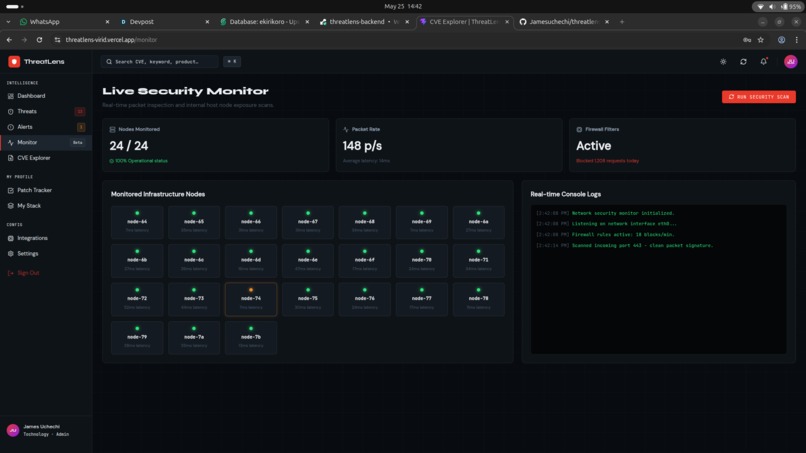Viewport: 806px width, 453px height.
Task: Select the node-67 card
Action: [308, 222]
